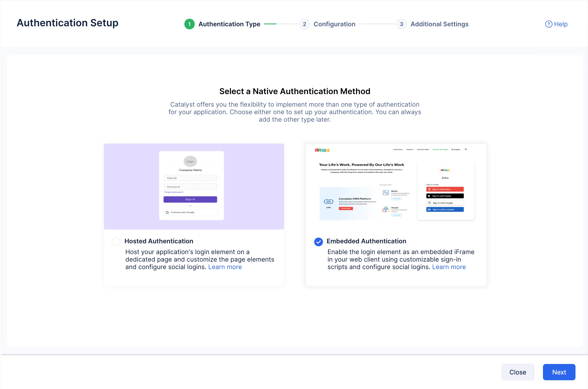The height and width of the screenshot is (389, 588).
Task: Click the Z icon on Sign in with Zoho
Action: 429,189
